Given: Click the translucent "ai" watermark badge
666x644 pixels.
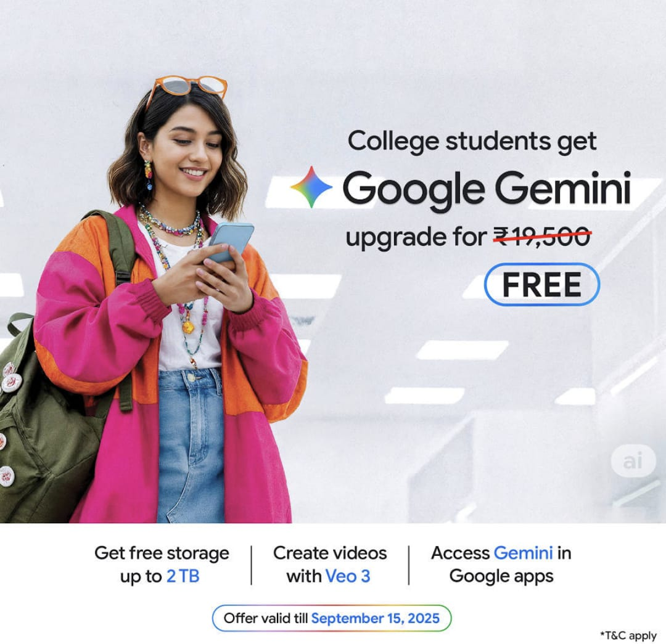Looking at the screenshot, I should (x=633, y=461).
